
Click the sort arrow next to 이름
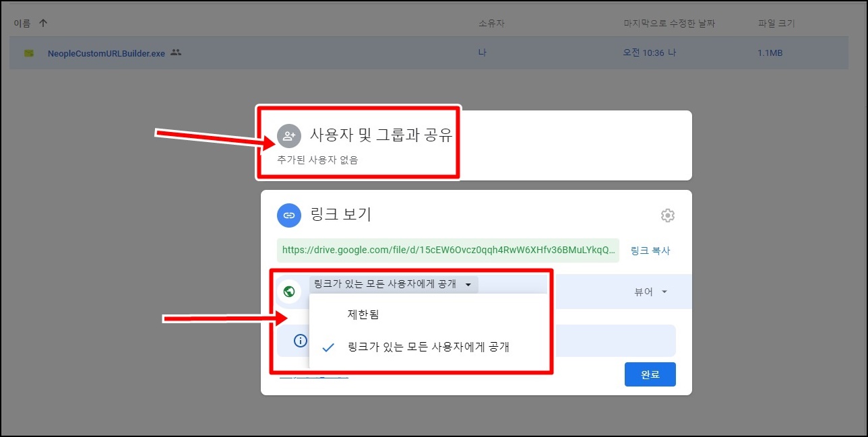(43, 23)
